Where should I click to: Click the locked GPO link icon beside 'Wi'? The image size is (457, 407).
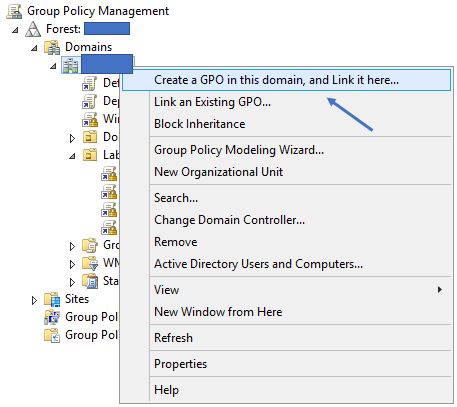point(90,119)
